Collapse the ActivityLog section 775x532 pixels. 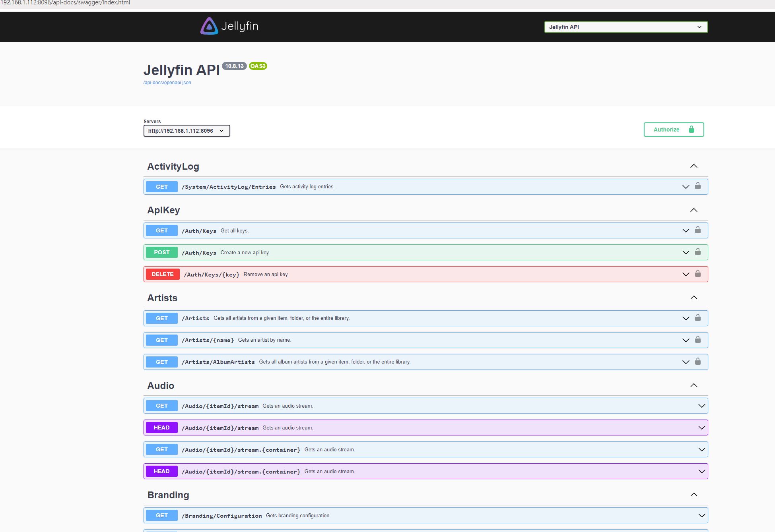click(x=693, y=166)
